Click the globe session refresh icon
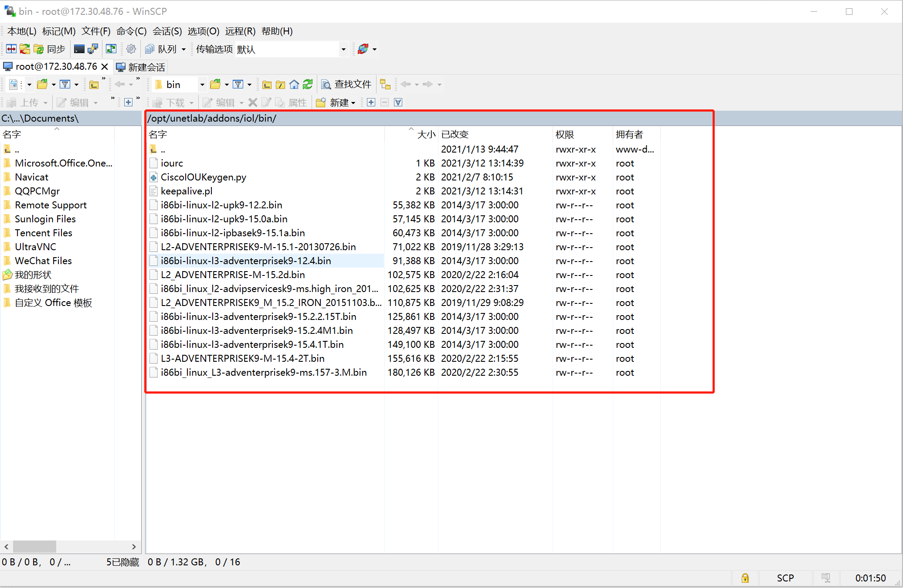The width and height of the screenshot is (903, 588). click(x=363, y=49)
